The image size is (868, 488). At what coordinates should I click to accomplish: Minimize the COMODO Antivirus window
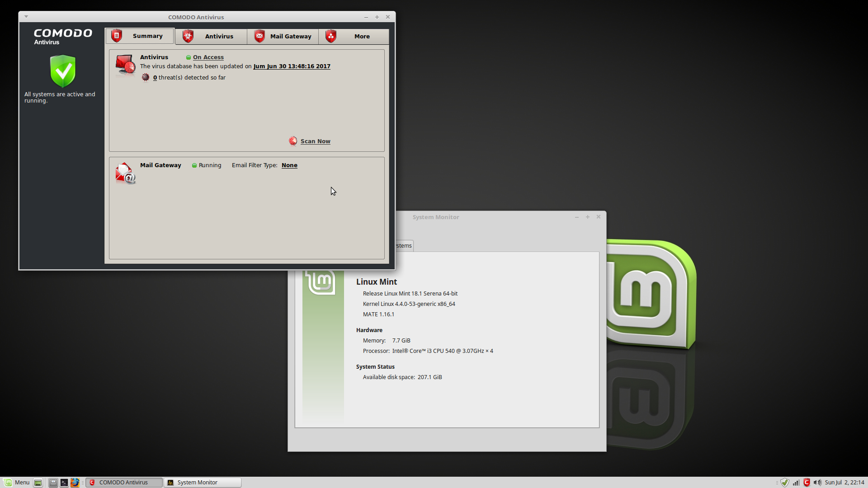[366, 17]
